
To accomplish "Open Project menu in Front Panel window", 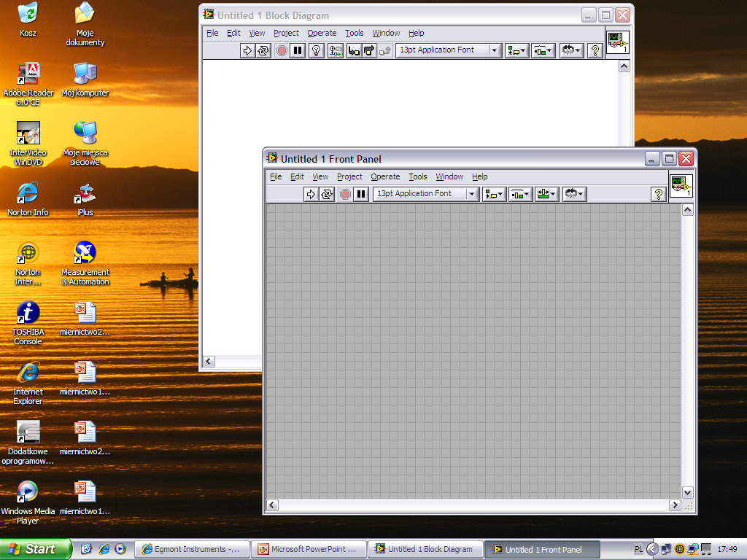I will 349,176.
